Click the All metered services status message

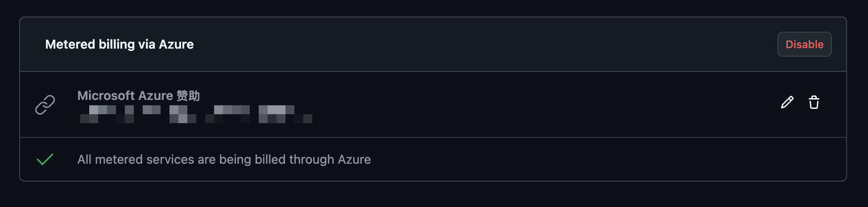224,159
